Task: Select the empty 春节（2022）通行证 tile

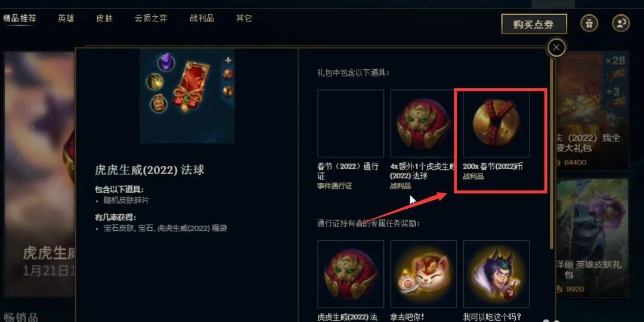Action: [351, 123]
